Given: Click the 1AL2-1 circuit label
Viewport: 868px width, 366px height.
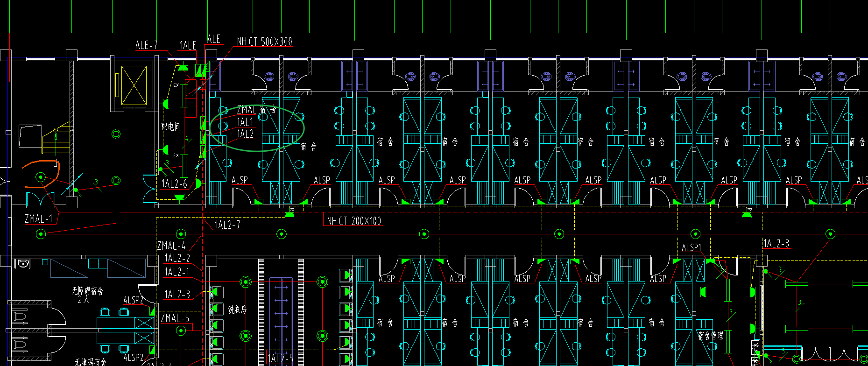Looking at the screenshot, I should coord(177,272).
